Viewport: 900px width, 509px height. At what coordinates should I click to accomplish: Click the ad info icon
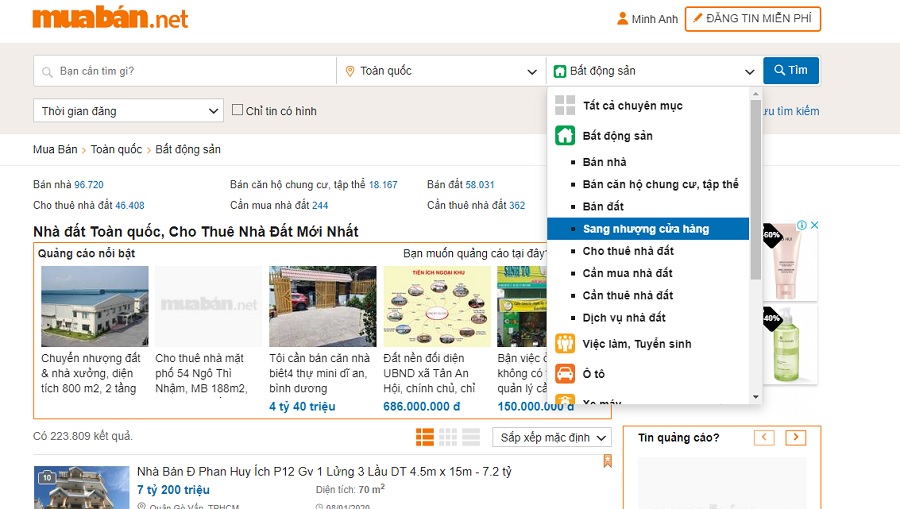(802, 225)
